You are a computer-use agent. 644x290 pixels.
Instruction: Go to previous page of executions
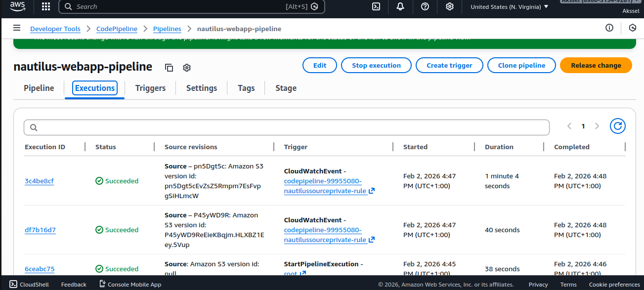point(569,126)
